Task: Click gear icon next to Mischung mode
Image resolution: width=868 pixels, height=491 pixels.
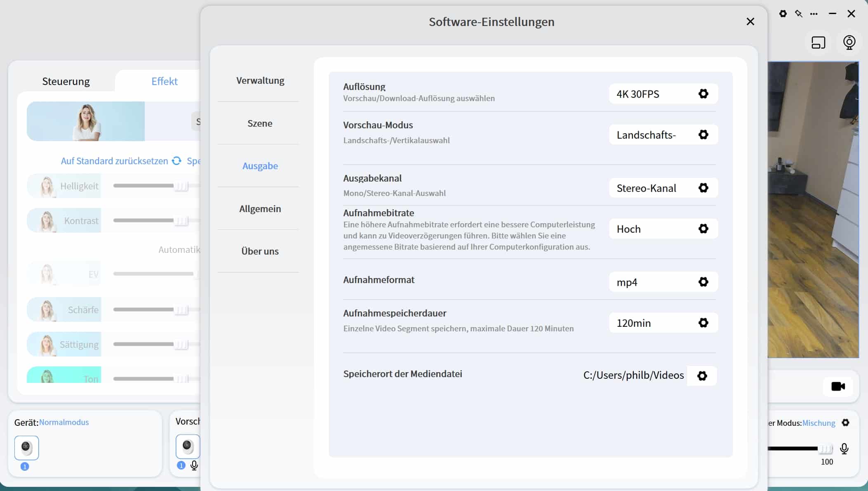Action: tap(845, 423)
